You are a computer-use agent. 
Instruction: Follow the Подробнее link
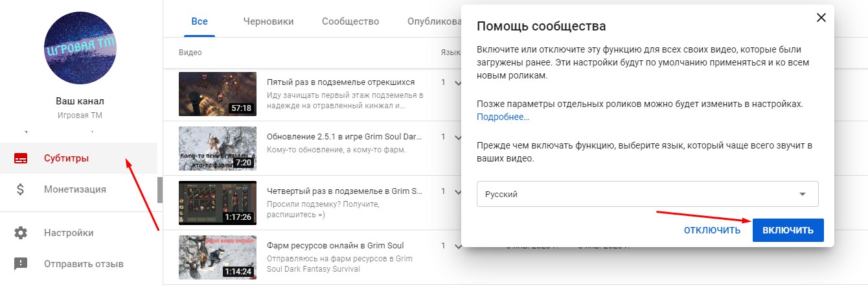click(x=503, y=117)
